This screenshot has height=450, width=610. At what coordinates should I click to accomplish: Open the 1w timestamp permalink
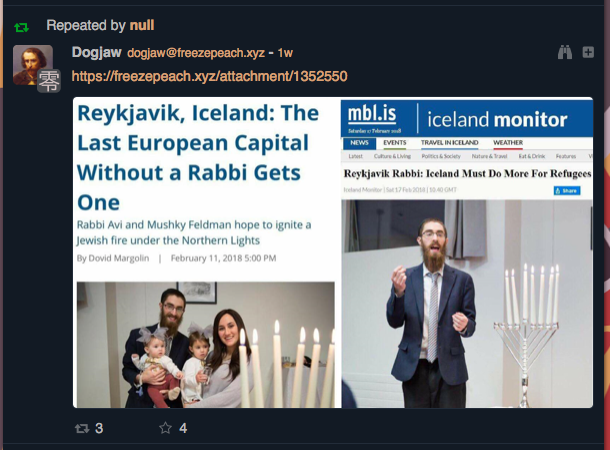(x=285, y=53)
